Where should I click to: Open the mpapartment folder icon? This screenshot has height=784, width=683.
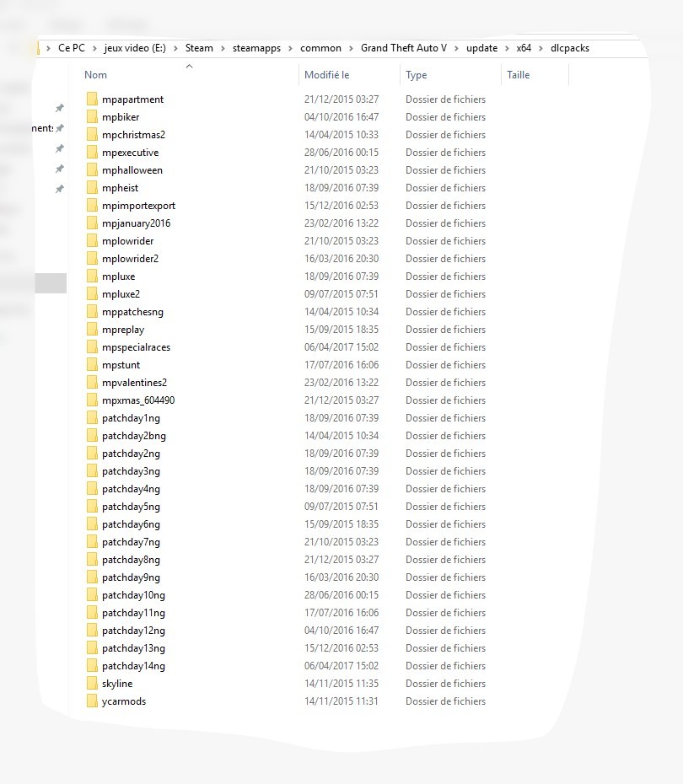[x=92, y=99]
